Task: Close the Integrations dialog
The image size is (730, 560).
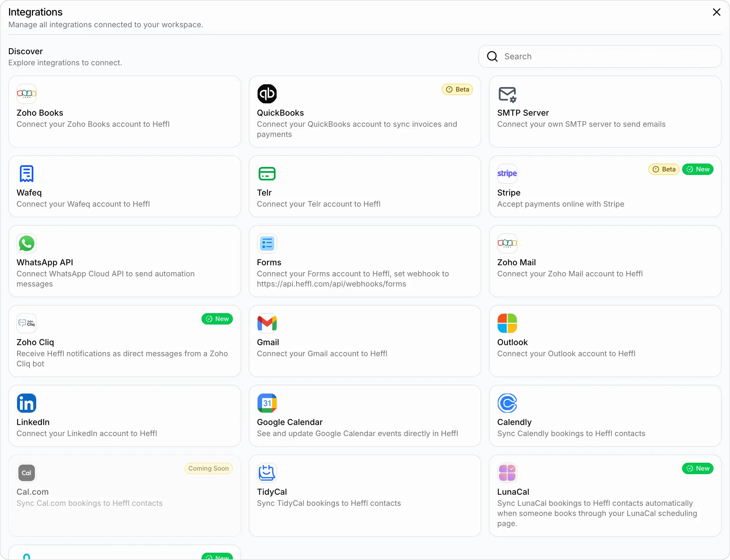Action: (x=716, y=12)
